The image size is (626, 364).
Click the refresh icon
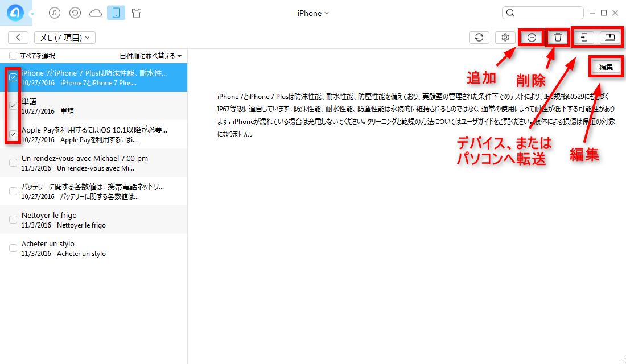pos(479,38)
